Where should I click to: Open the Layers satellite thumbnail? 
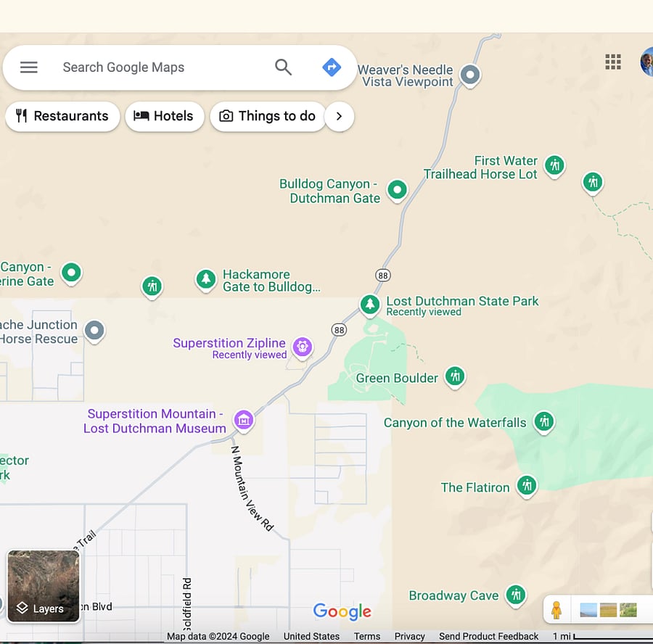[x=44, y=586]
